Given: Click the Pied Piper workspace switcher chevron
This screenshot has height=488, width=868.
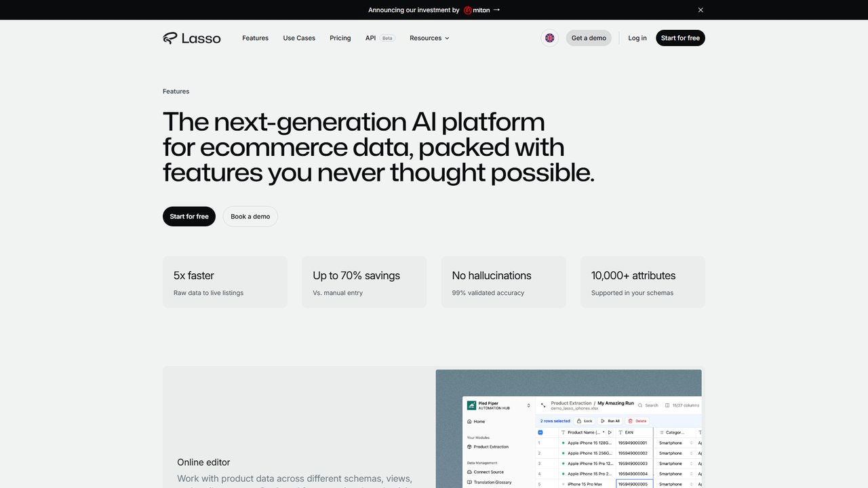Looking at the screenshot, I should (x=529, y=405).
